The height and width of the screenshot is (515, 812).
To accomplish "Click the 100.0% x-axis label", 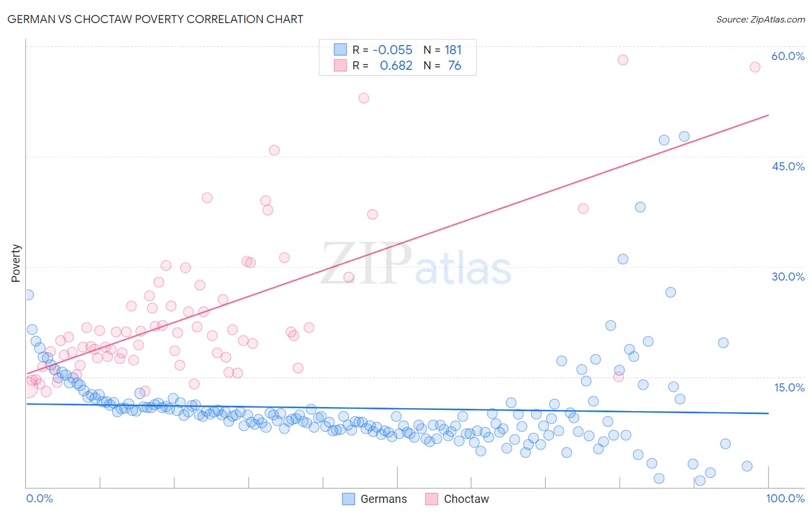I will (785, 498).
